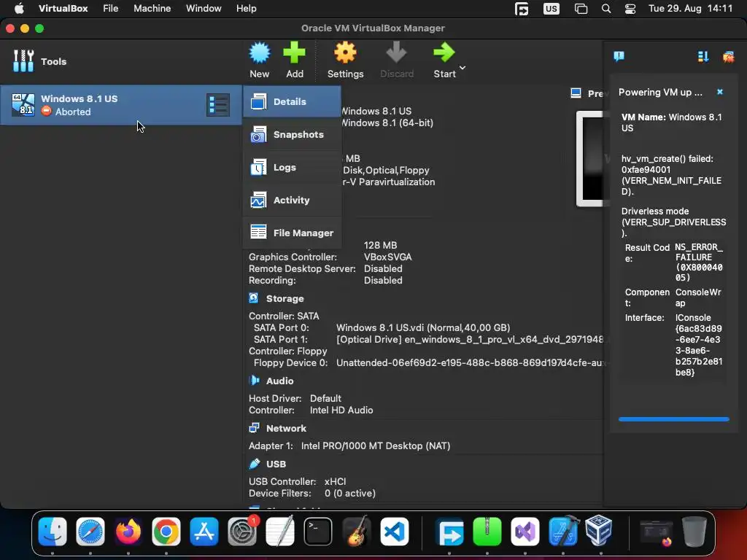This screenshot has height=560, width=747.
Task: Start the VM with green arrow
Action: 444,60
